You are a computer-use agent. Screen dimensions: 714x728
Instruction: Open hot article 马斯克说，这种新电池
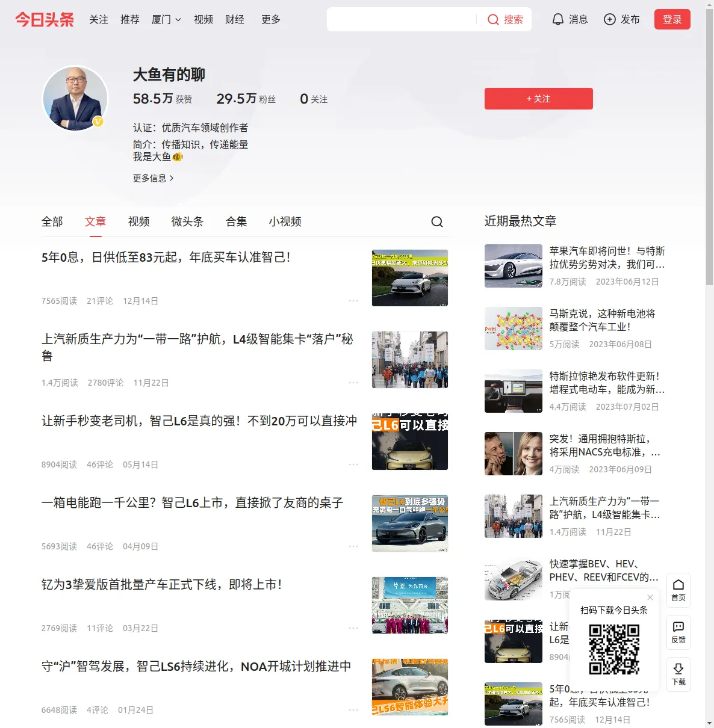pyautogui.click(x=603, y=320)
